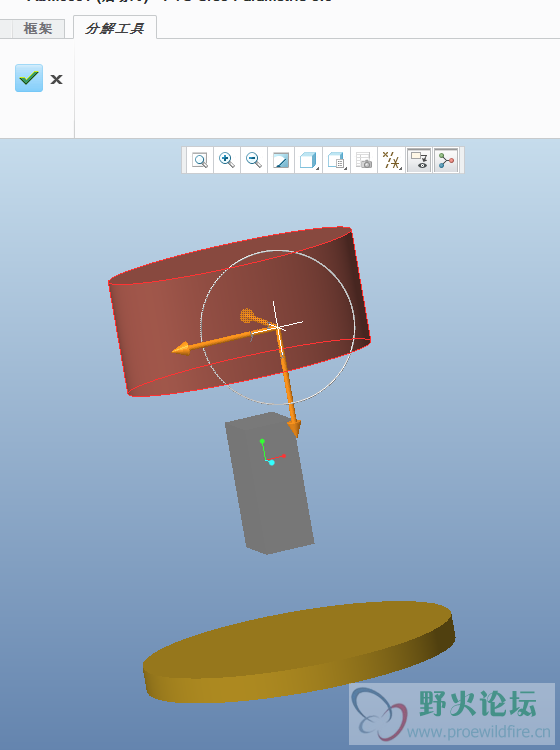Click the view snapshot camera icon

tap(363, 160)
